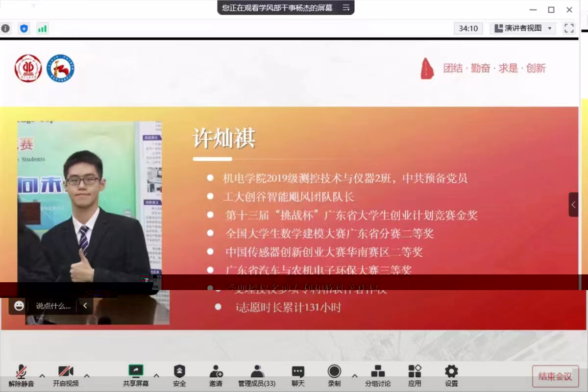Click line 工大创谷智能飓风团队队长
The height and width of the screenshot is (392, 588).
tap(289, 196)
